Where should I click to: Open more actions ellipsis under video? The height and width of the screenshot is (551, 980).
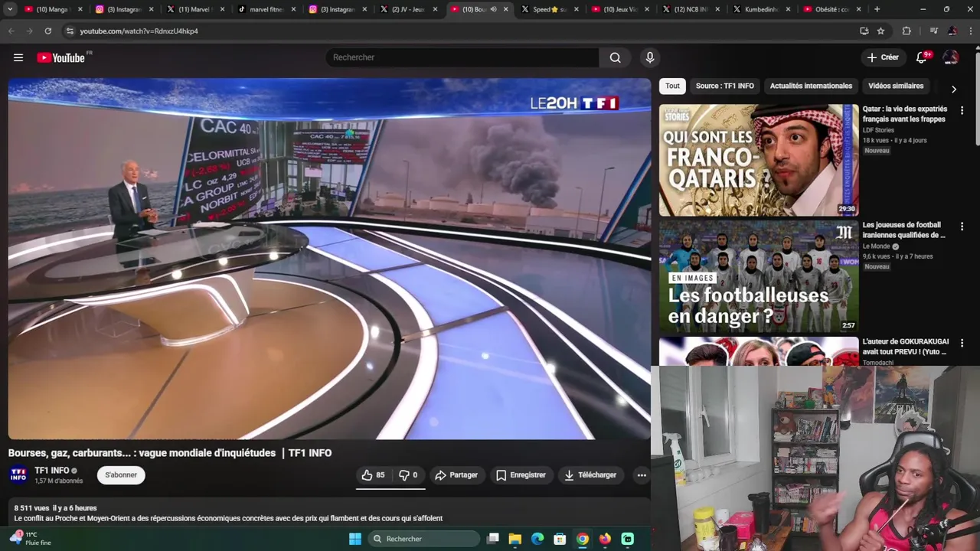tap(642, 475)
